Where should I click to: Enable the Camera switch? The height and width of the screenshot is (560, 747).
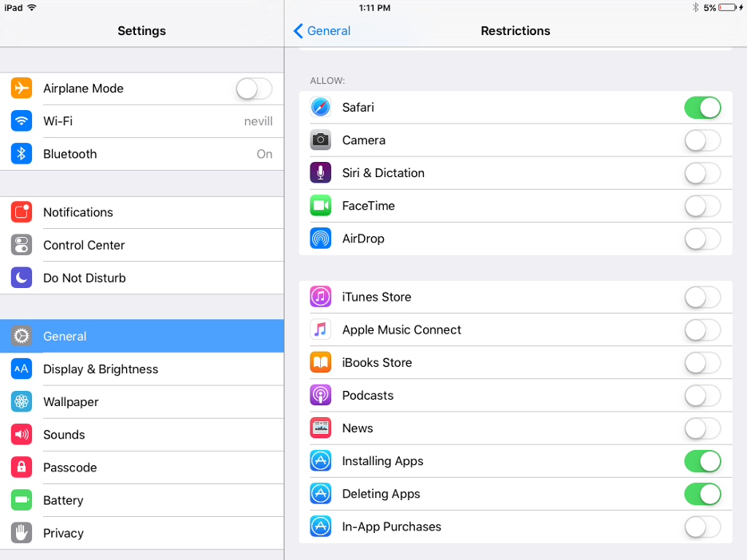(x=702, y=140)
